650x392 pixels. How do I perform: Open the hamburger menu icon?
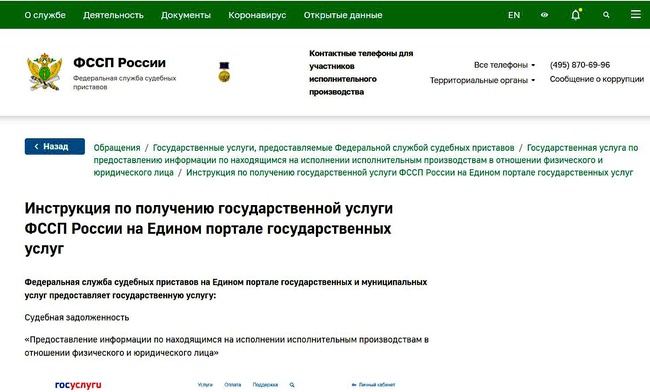(x=635, y=15)
